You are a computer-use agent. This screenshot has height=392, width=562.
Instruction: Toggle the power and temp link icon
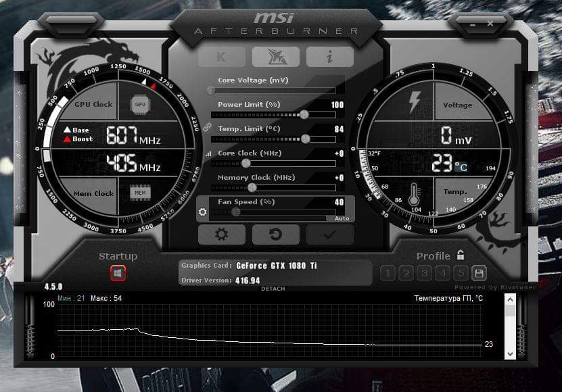[x=207, y=127]
